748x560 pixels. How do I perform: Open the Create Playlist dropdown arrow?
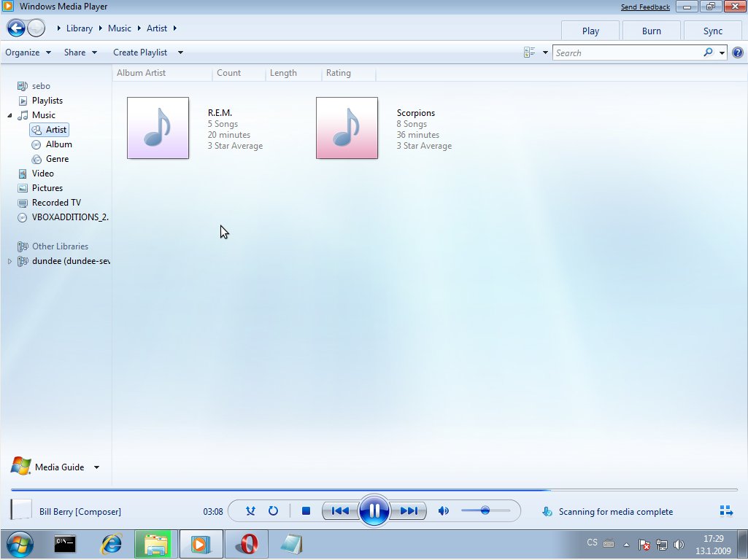pyautogui.click(x=180, y=52)
